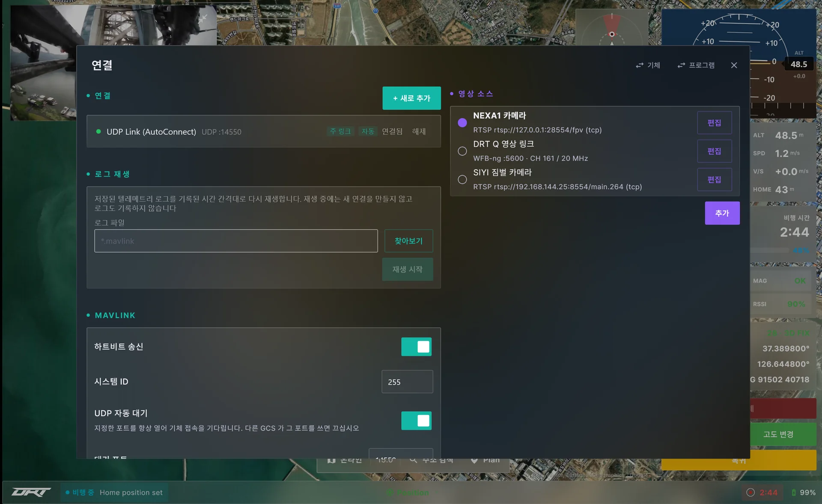
Task: Click the compass heading widget
Action: [612, 27]
